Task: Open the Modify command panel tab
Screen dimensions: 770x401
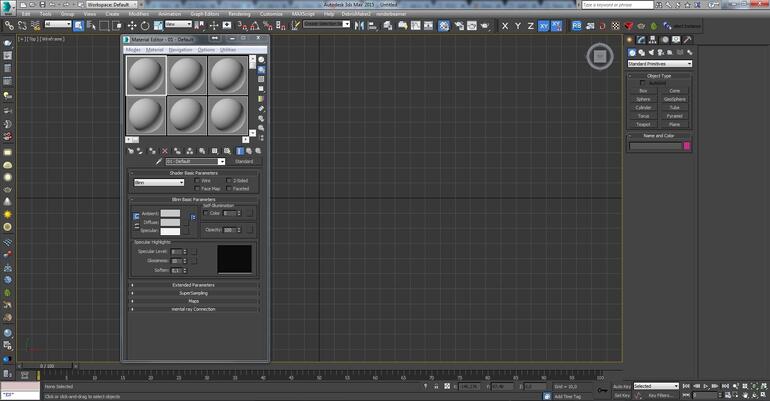Action: 641,40
